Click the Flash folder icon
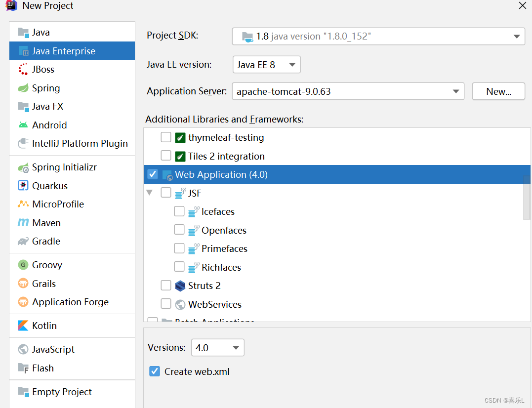Screen dimensions: 532x408 click(23, 368)
